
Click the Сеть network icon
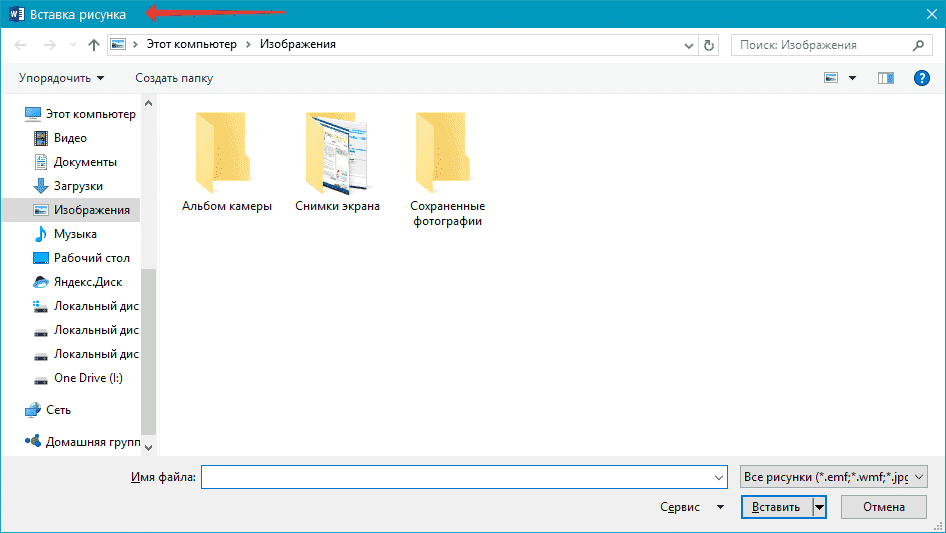coord(33,410)
